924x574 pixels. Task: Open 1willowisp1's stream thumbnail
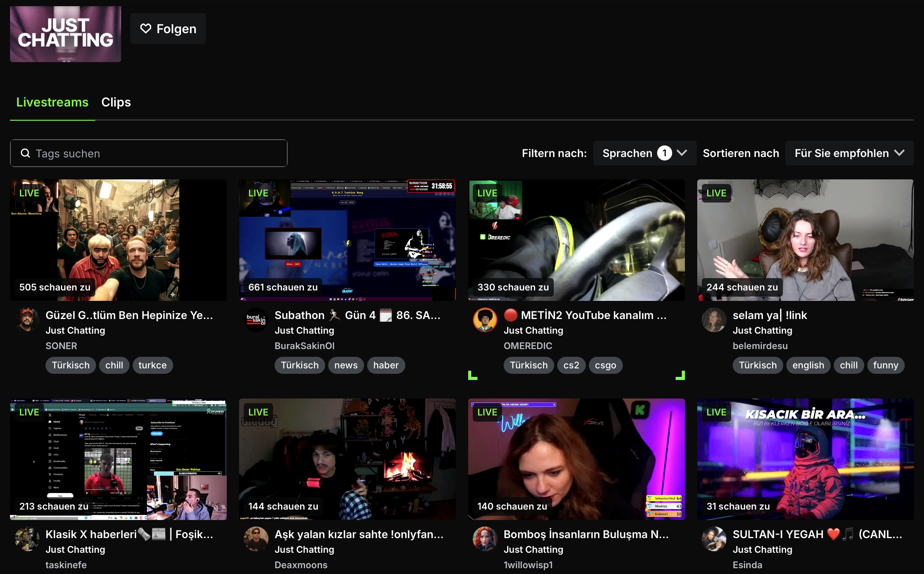pos(577,459)
